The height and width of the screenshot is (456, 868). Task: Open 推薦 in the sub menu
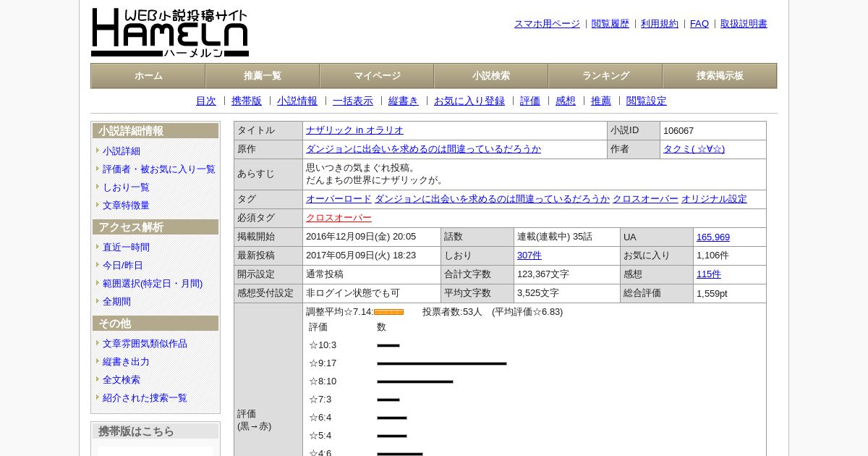click(x=601, y=101)
